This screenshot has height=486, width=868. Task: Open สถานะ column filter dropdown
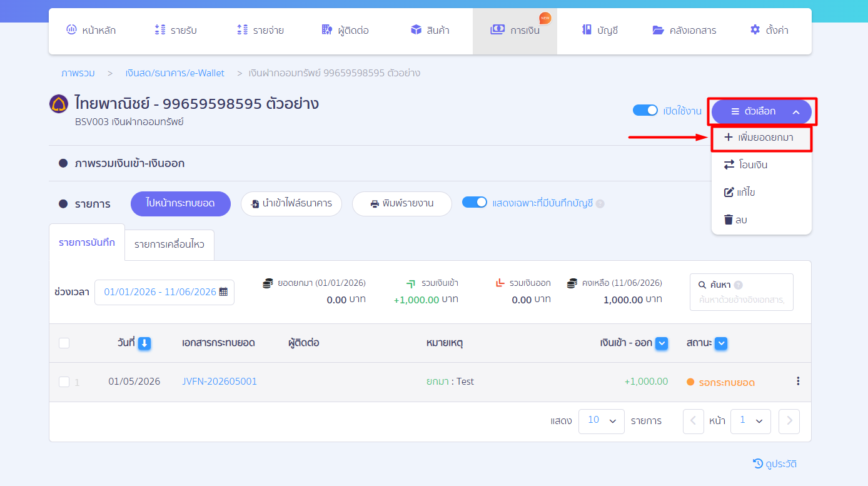point(720,343)
